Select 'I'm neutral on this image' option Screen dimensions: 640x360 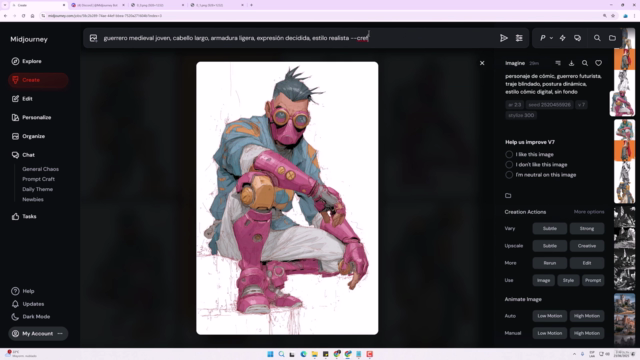pyautogui.click(x=541, y=175)
